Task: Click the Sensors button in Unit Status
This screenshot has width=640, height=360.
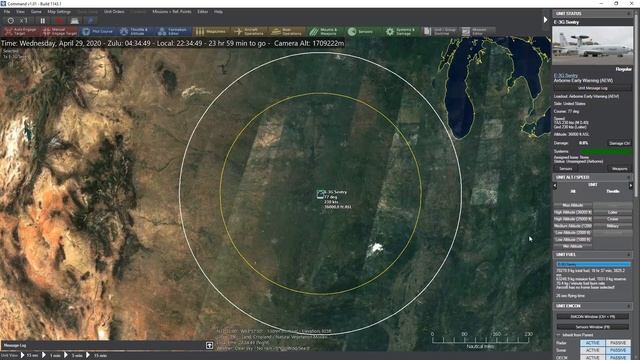Action: [565, 169]
